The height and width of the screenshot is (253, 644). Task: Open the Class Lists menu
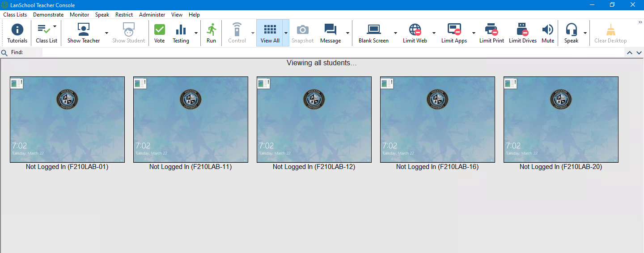tap(15, 15)
